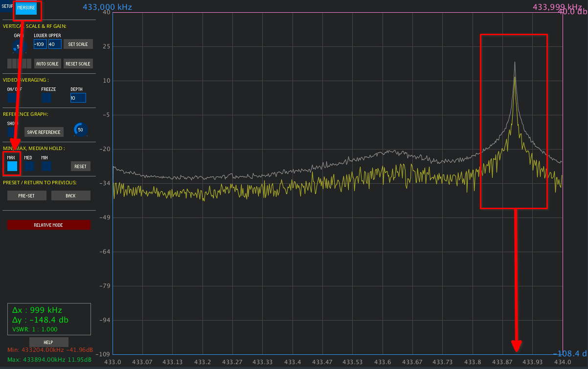
Task: Click the -108.4 db lower marker label
Action: click(x=570, y=353)
